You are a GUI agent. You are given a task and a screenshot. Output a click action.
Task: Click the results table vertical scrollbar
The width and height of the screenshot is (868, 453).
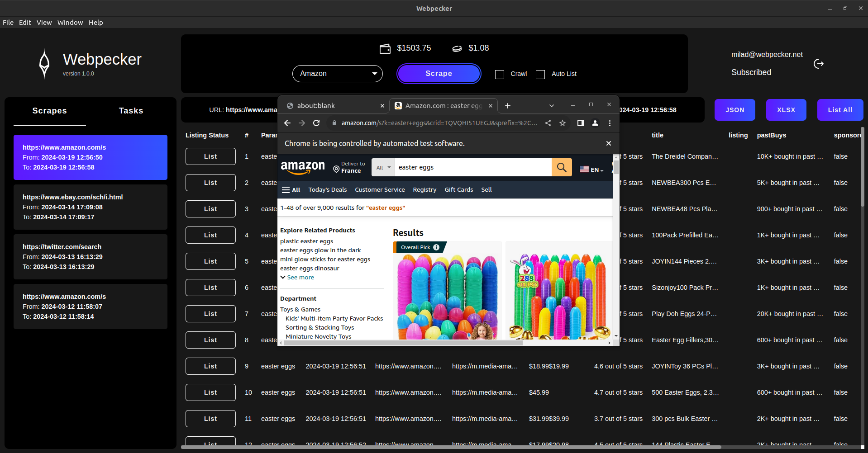click(863, 167)
